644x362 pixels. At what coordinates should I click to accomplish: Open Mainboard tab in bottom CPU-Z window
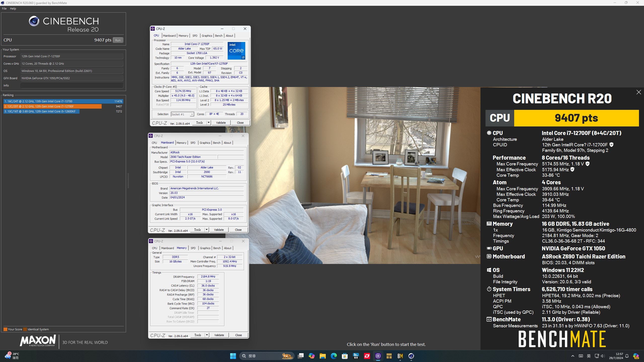pos(168,248)
